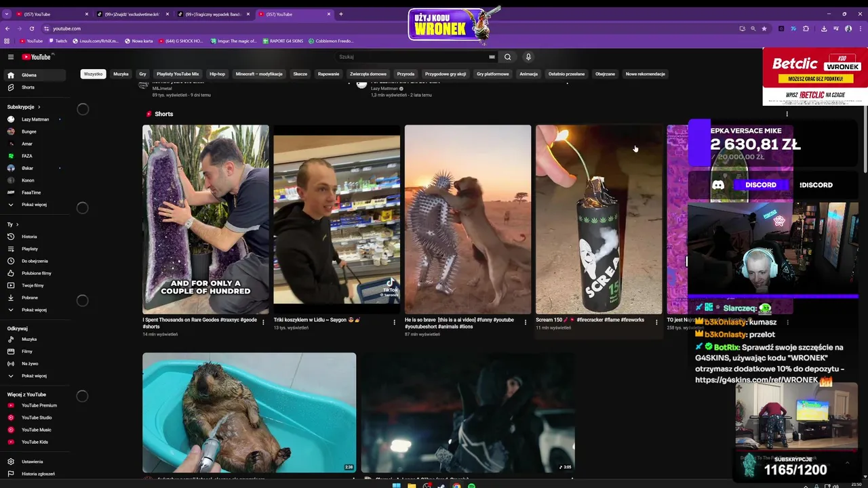Switch to the first (357) YouTube tab
Viewport: 868px width, 488px height.
coord(52,14)
